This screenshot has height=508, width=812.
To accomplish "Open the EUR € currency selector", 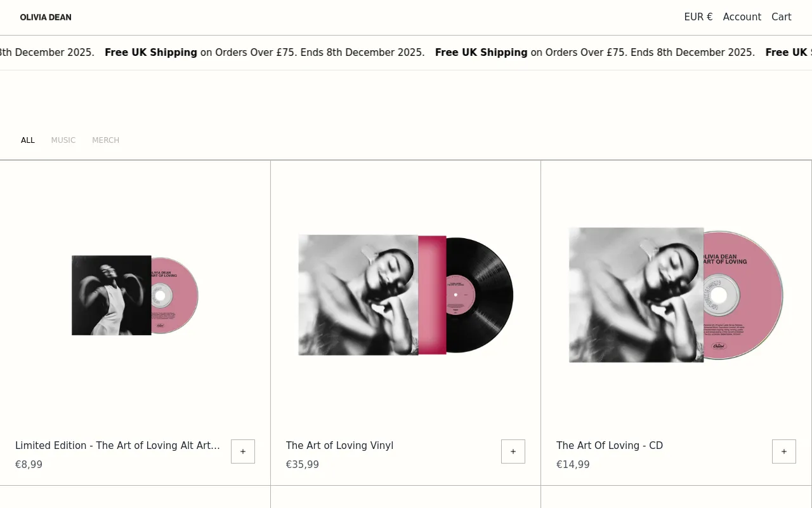I will [x=698, y=17].
